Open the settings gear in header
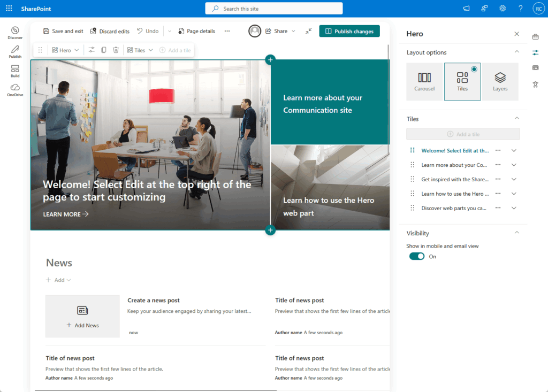548x392 pixels. pos(503,9)
